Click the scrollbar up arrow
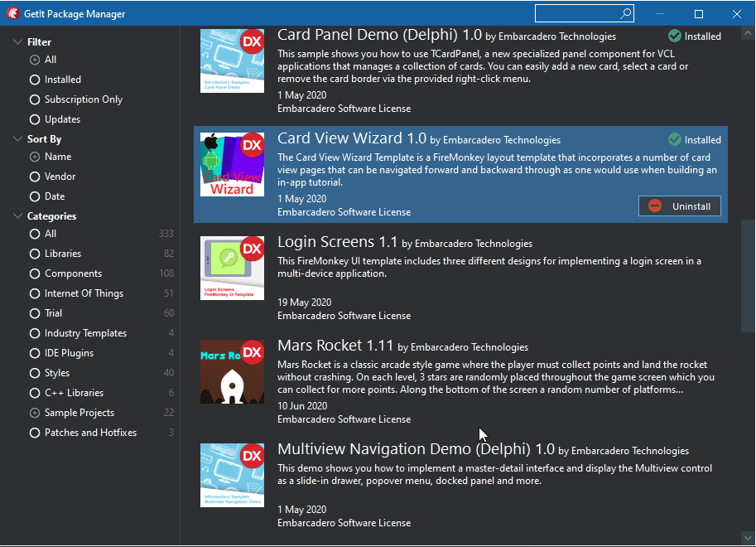Viewport: 756px width, 547px height. [748, 33]
